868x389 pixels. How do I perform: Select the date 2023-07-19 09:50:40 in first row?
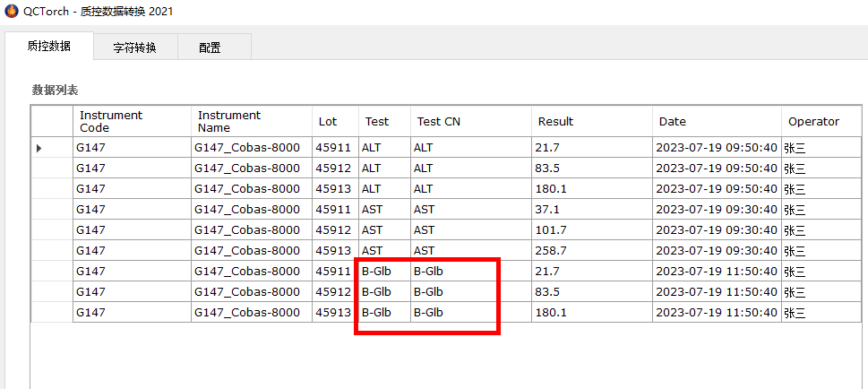pyautogui.click(x=716, y=147)
